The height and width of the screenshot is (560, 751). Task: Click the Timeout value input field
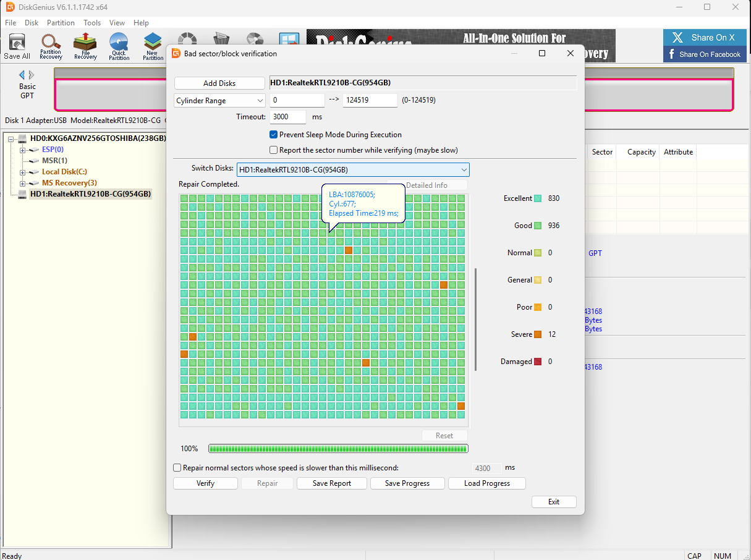pyautogui.click(x=287, y=117)
